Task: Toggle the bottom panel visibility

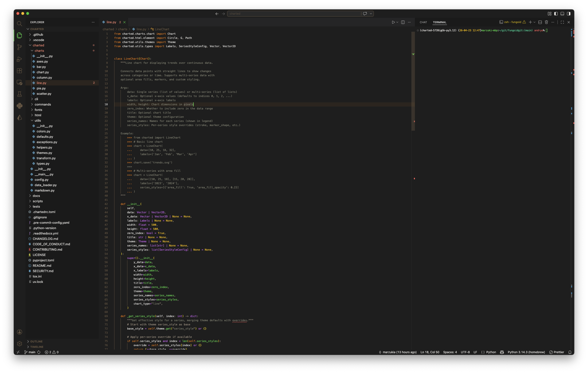Action: click(562, 13)
